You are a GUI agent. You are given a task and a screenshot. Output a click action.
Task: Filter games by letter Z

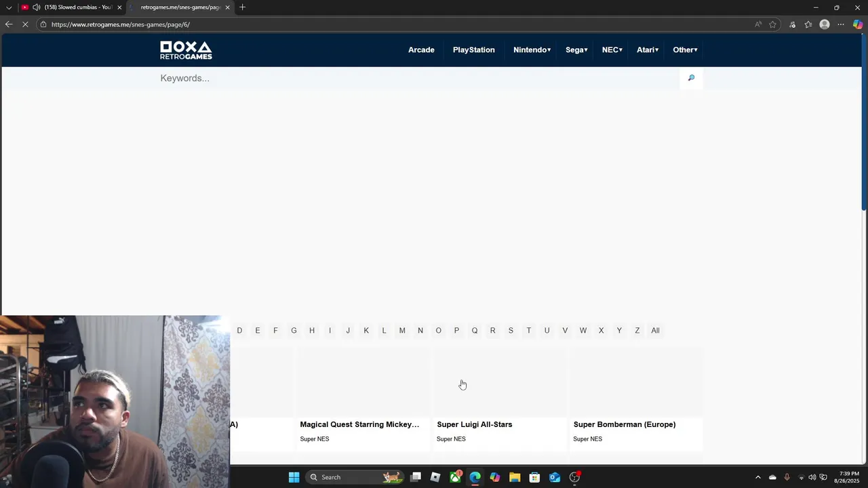(637, 331)
